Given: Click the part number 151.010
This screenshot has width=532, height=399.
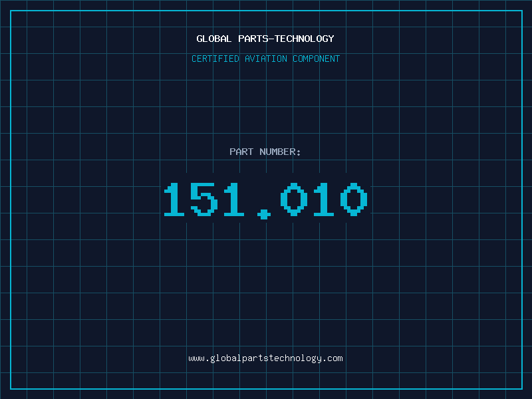Looking at the screenshot, I should [x=265, y=201].
